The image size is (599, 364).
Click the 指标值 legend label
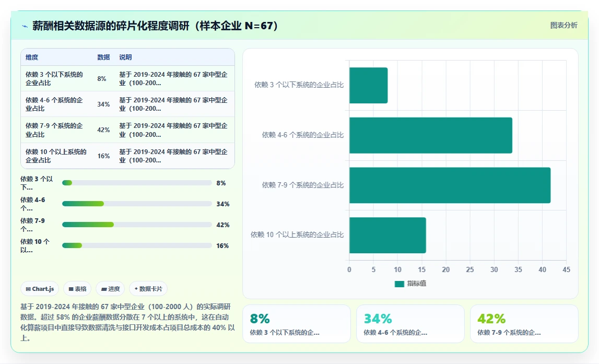click(x=416, y=284)
